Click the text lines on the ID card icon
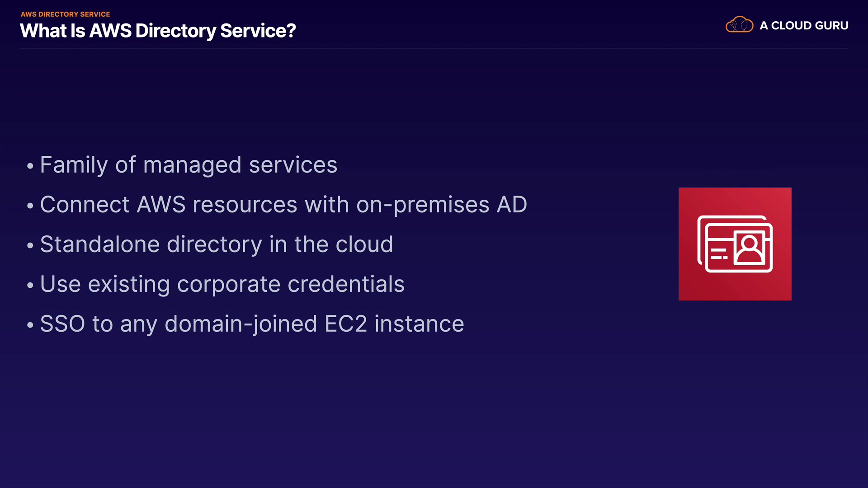Viewport: 868px width, 488px height. (x=719, y=253)
